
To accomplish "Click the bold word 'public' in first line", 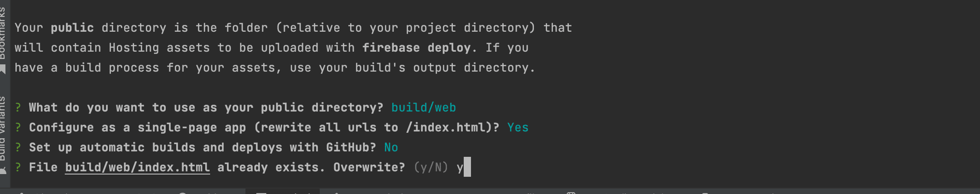I will [72, 28].
